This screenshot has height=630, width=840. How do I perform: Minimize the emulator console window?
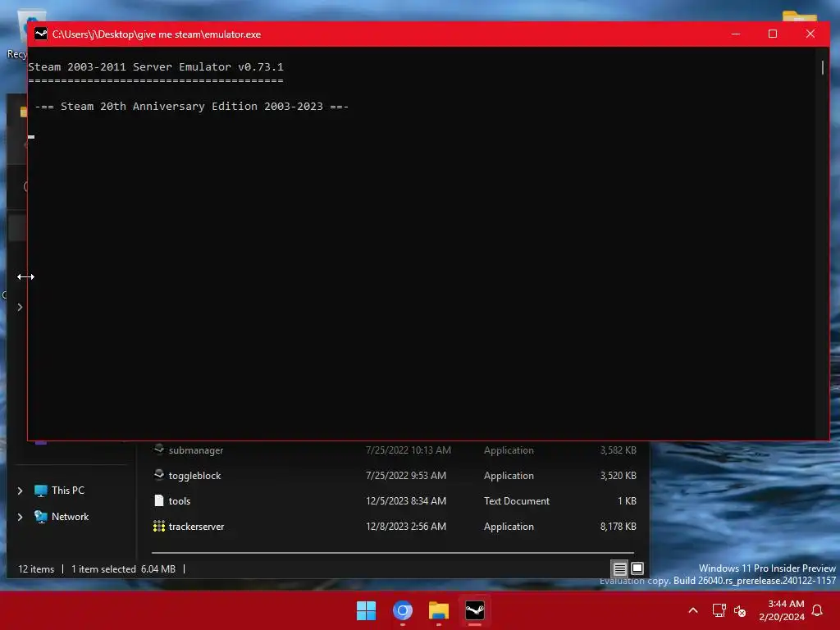[736, 34]
